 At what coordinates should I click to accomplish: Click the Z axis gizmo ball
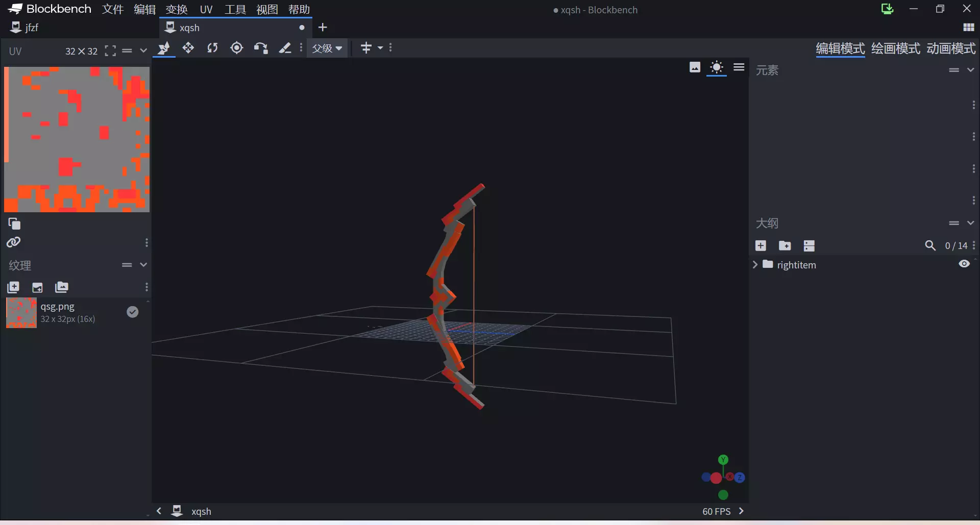740,478
